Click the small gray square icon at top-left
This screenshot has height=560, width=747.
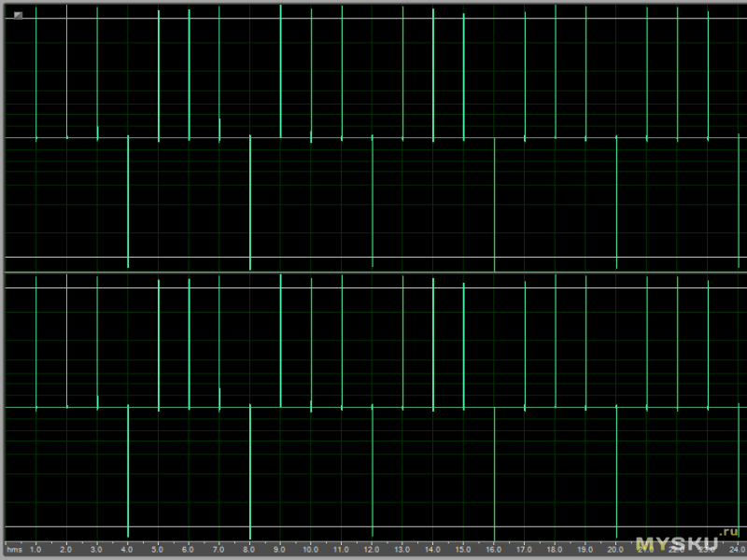click(x=18, y=15)
